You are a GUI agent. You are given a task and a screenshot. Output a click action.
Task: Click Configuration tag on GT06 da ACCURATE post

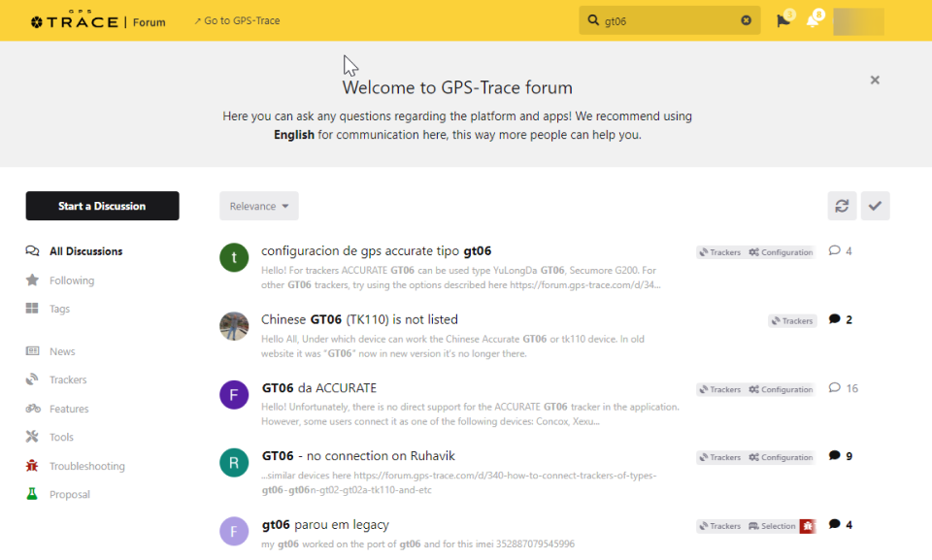coord(781,389)
